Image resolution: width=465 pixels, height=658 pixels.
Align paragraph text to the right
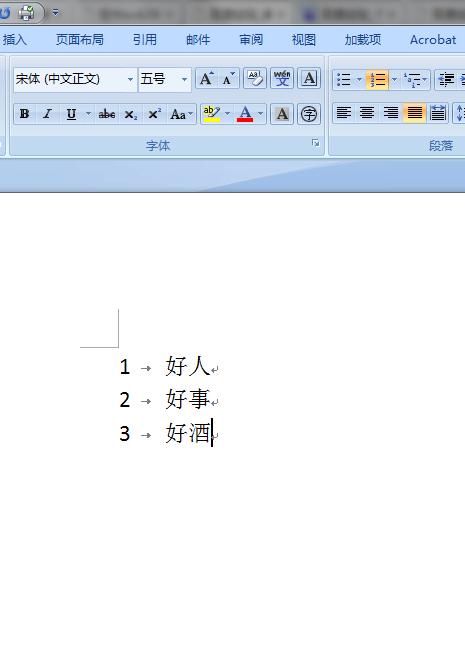(x=391, y=113)
